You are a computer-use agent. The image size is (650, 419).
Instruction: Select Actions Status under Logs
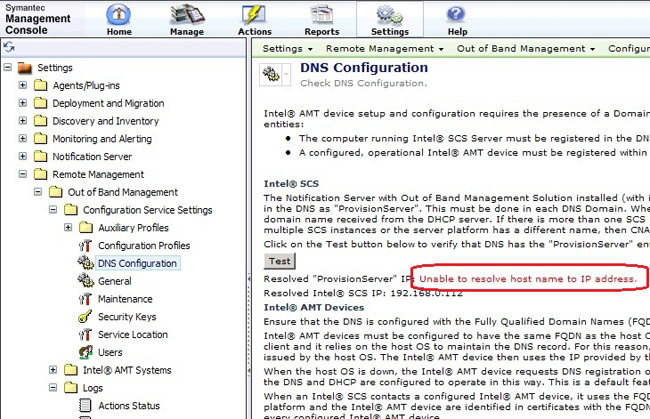pyautogui.click(x=129, y=406)
